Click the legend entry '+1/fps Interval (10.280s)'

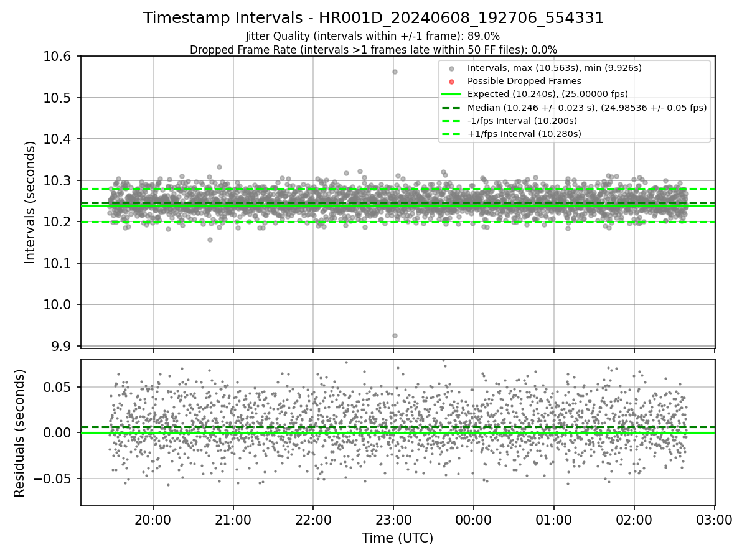(524, 133)
